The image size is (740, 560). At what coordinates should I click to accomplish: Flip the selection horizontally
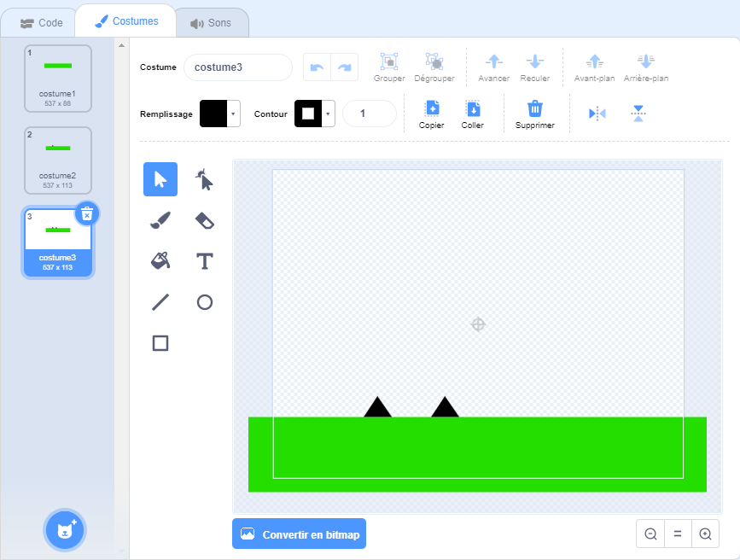click(597, 114)
